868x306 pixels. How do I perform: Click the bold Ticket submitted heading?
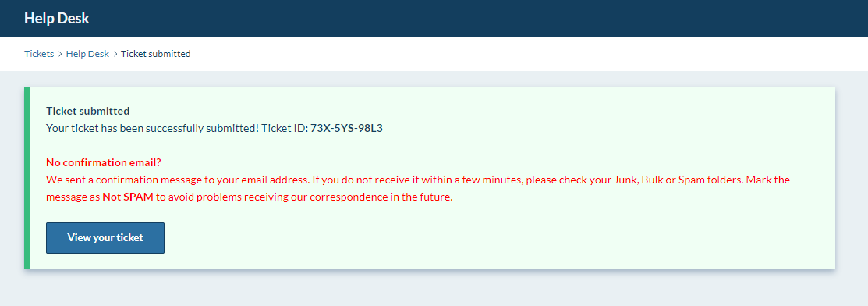coord(87,111)
